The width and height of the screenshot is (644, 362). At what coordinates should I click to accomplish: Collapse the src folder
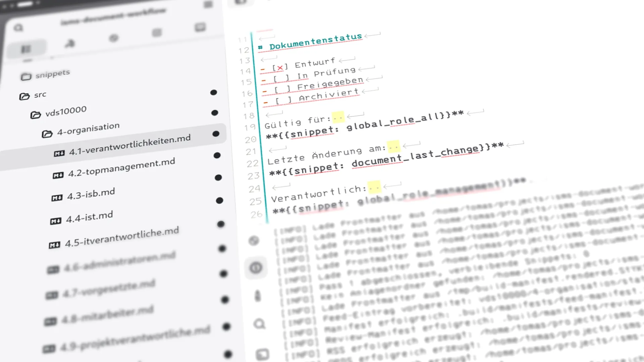[x=33, y=96]
